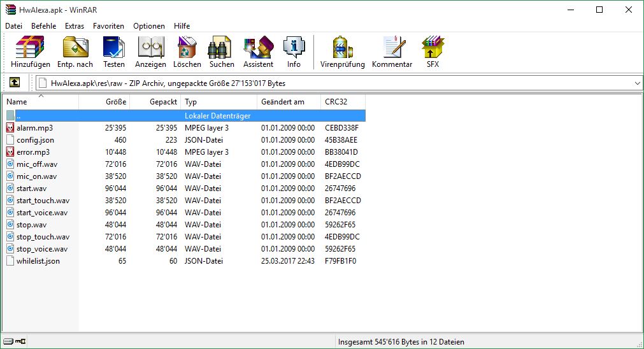Open the Datei menu

tap(13, 26)
